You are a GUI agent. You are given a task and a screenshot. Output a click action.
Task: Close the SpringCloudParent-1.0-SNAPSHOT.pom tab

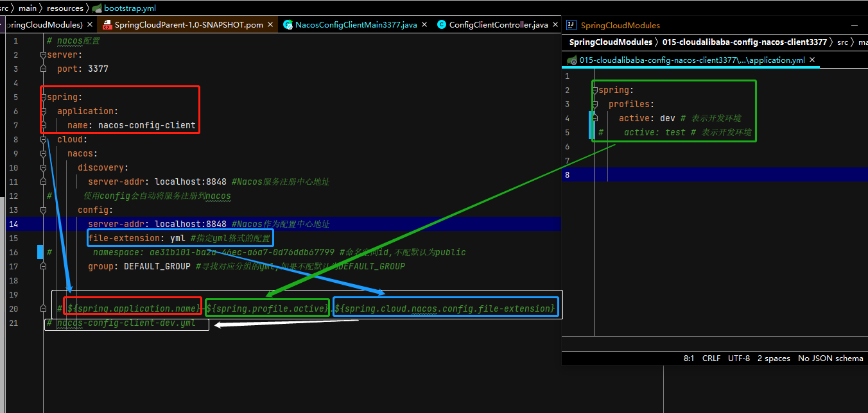pyautogui.click(x=270, y=24)
